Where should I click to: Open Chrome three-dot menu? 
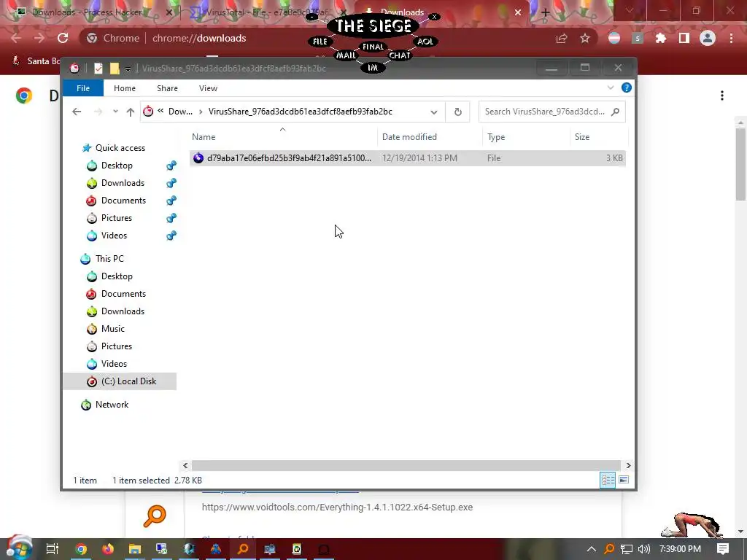pyautogui.click(x=731, y=38)
